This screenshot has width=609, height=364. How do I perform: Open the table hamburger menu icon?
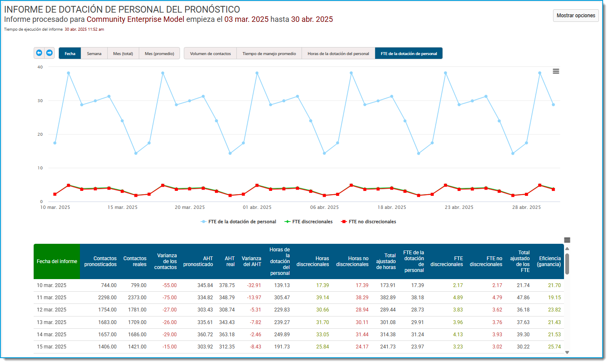tap(567, 240)
